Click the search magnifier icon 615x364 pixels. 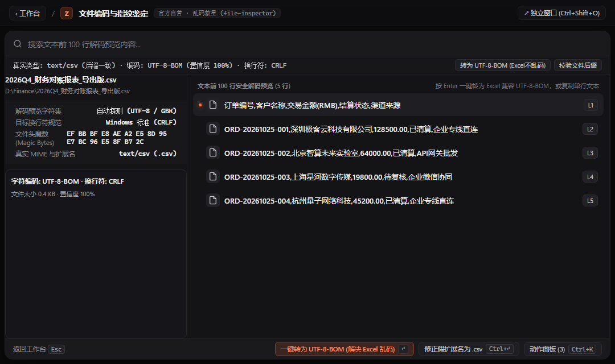[x=18, y=44]
